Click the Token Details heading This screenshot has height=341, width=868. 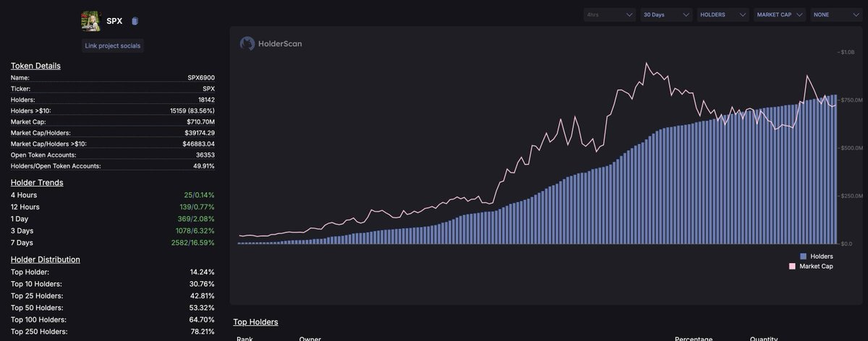click(35, 66)
